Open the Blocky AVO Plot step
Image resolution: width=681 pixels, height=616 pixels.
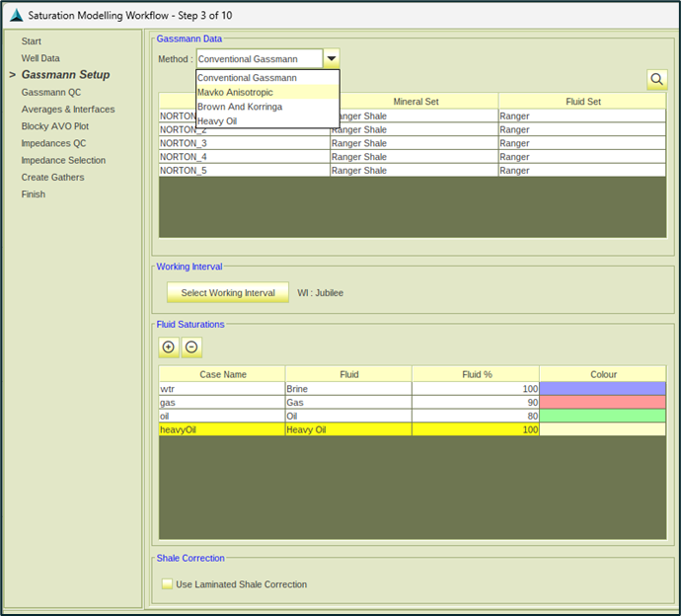[55, 126]
